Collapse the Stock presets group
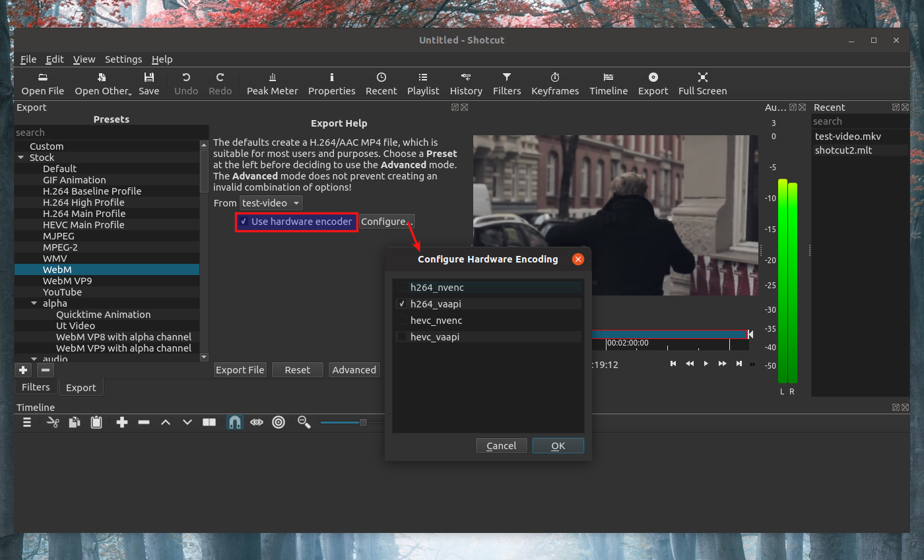Screen dimensions: 924x560 tap(21, 158)
